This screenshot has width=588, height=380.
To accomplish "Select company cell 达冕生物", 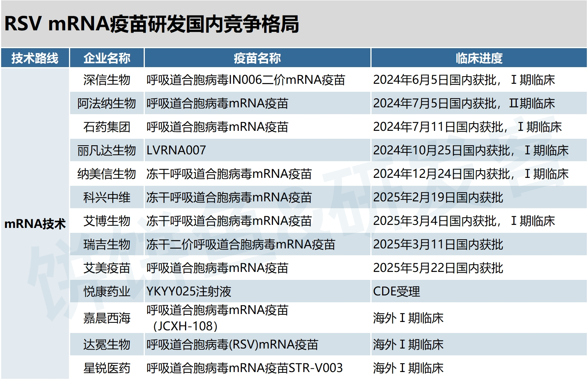I will click(x=107, y=344).
